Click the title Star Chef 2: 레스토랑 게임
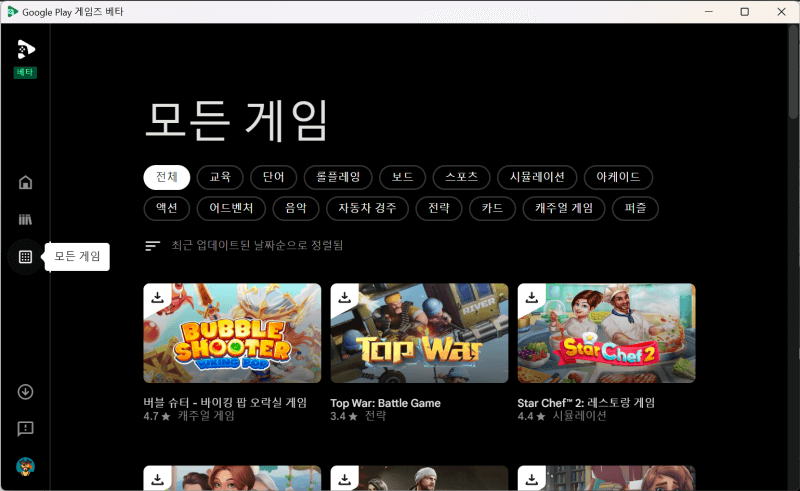800x491 pixels. point(586,403)
